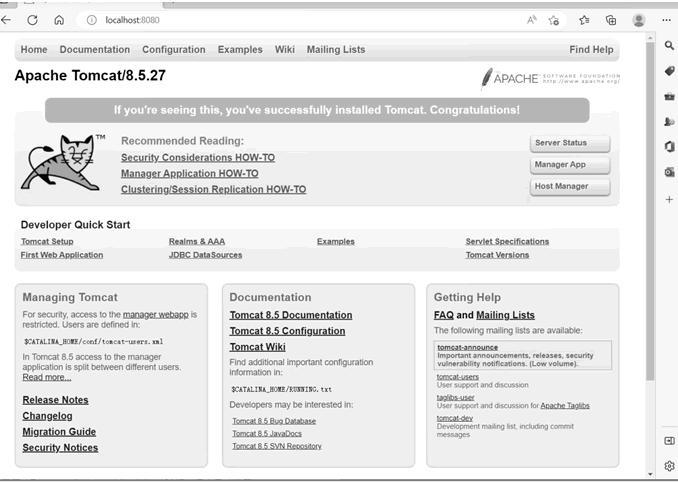This screenshot has width=678, height=483.
Task: Click the browser refresh icon
Action: [33, 20]
